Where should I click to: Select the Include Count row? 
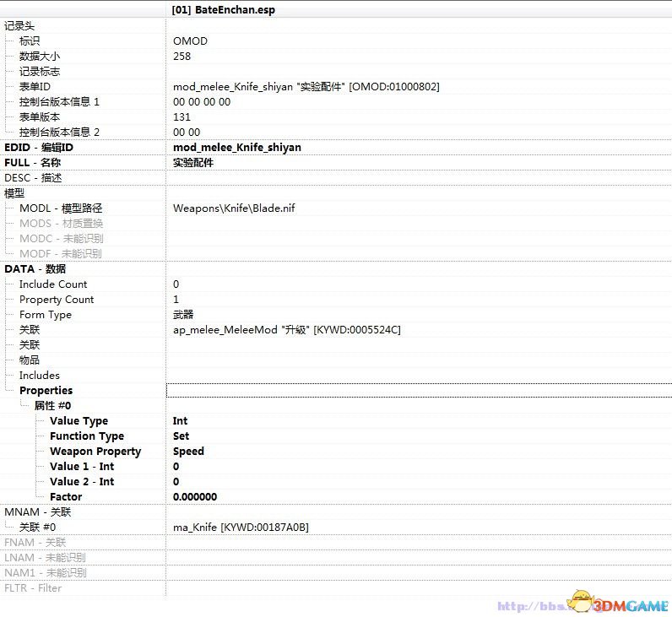[53, 284]
